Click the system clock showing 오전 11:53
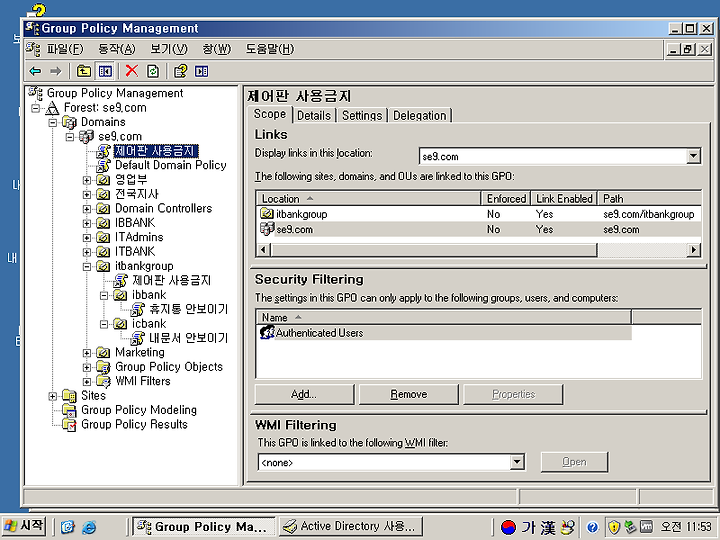Viewport: 720px width, 540px height. pyautogui.click(x=686, y=527)
